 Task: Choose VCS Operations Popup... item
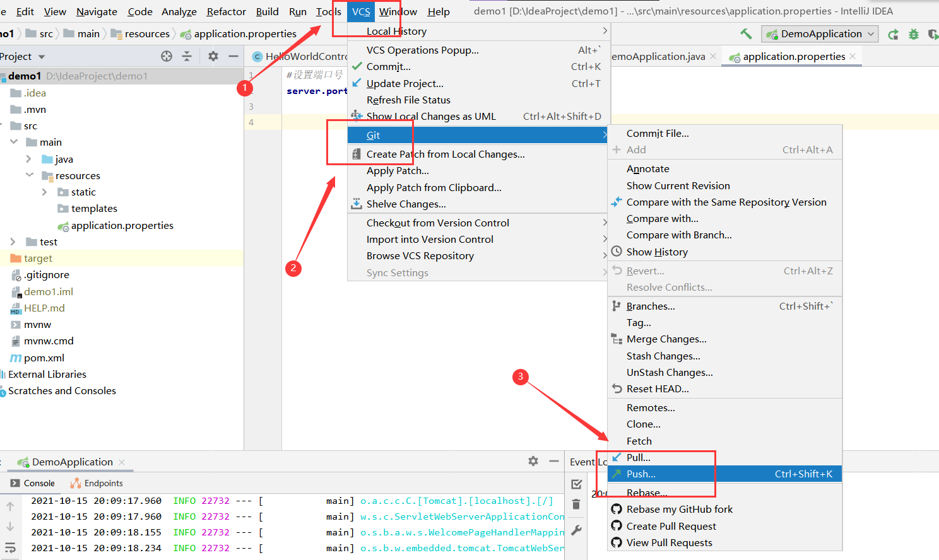(479, 50)
